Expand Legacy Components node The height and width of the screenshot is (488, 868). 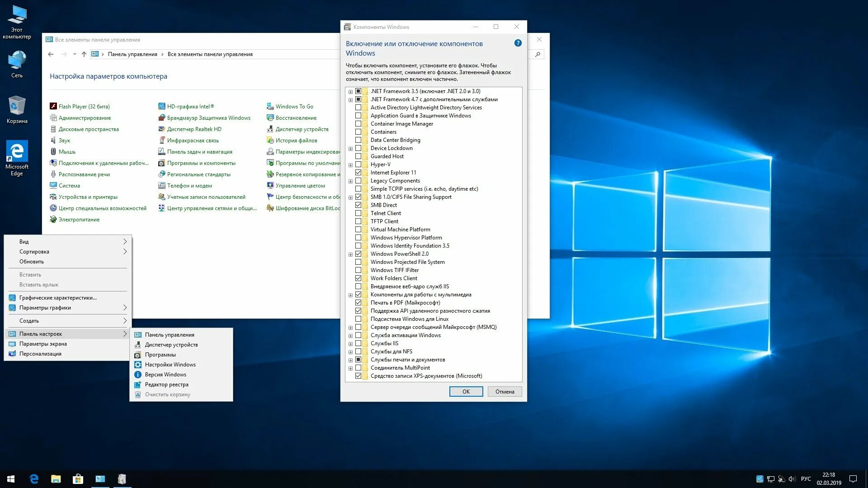[350, 181]
